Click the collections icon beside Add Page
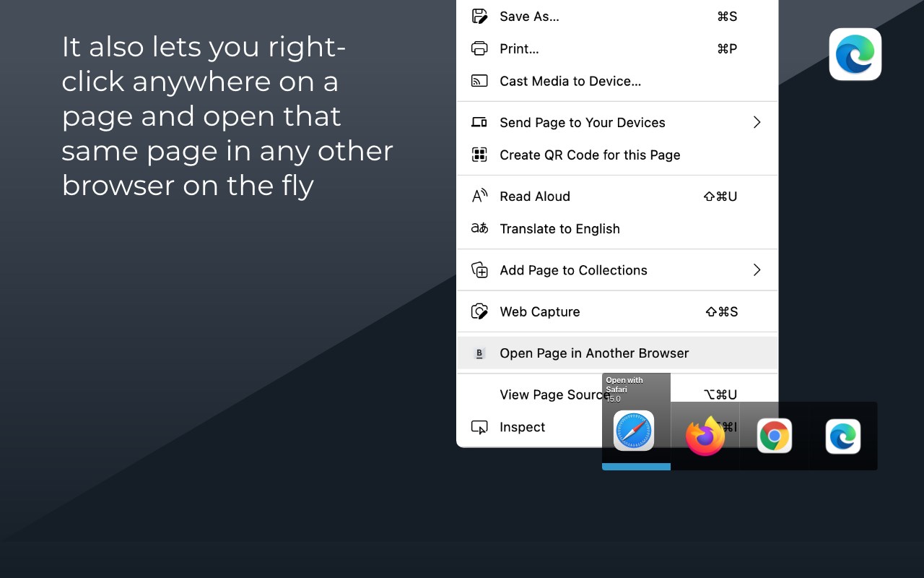Viewport: 924px width, 578px height. 479,269
